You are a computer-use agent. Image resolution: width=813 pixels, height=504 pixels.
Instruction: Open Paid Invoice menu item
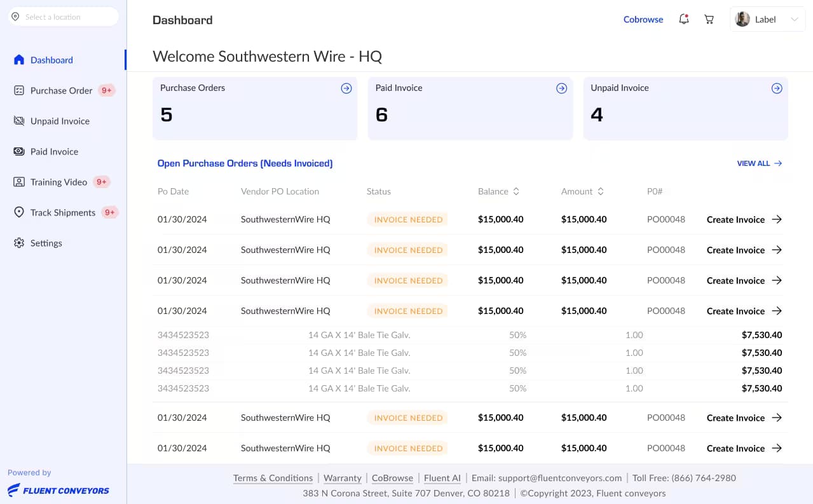55,151
